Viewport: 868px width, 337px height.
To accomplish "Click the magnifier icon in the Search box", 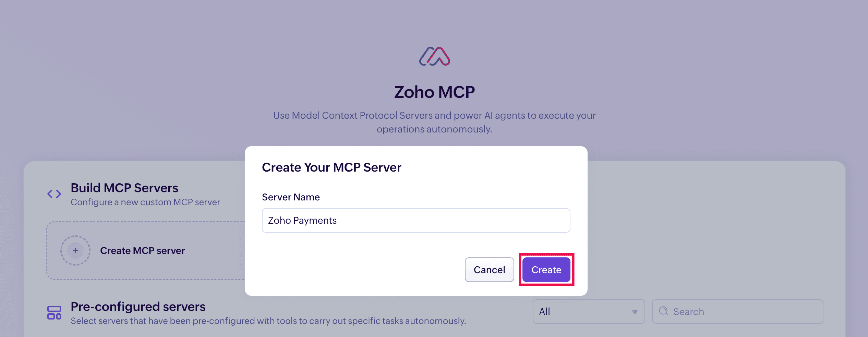I will coord(664,311).
